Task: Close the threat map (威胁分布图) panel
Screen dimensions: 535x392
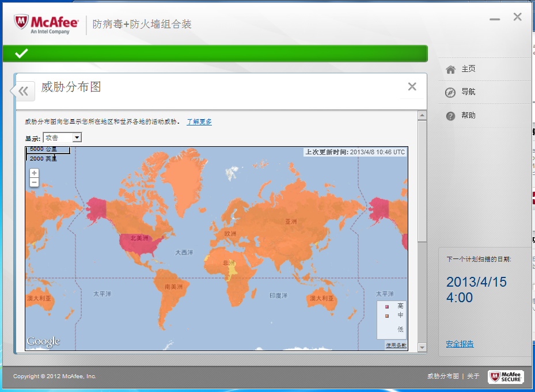Action: click(412, 86)
